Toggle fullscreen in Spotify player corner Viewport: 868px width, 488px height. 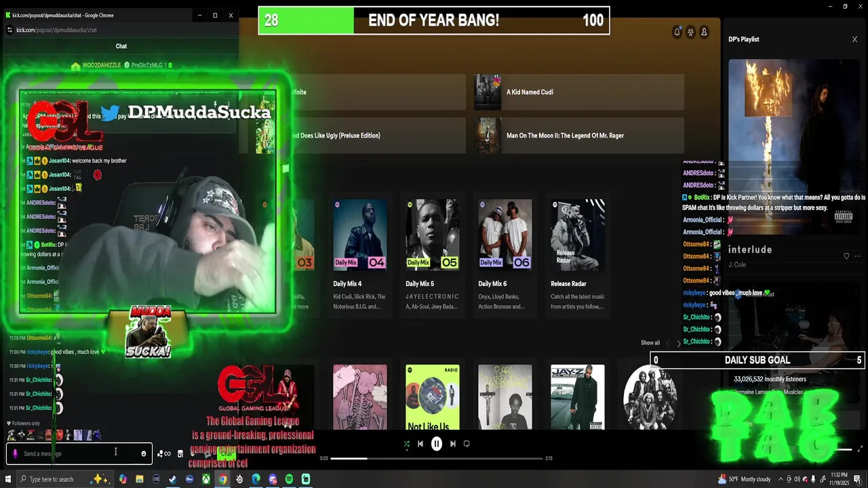click(861, 449)
